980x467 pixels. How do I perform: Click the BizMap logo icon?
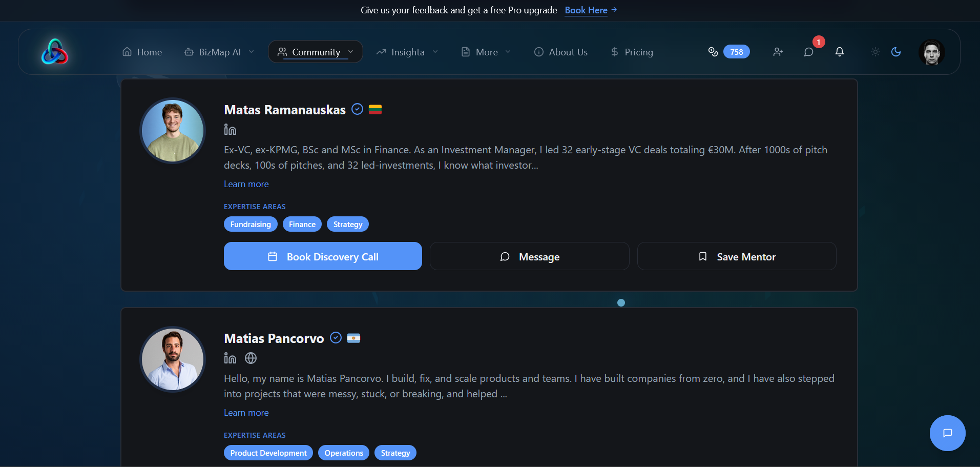55,52
